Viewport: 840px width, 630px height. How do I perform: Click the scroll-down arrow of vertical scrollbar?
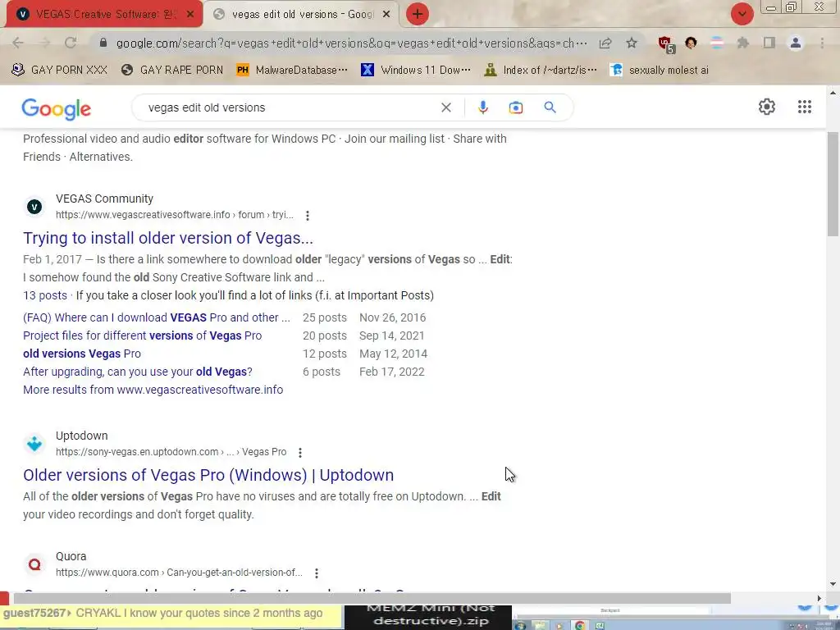833,584
